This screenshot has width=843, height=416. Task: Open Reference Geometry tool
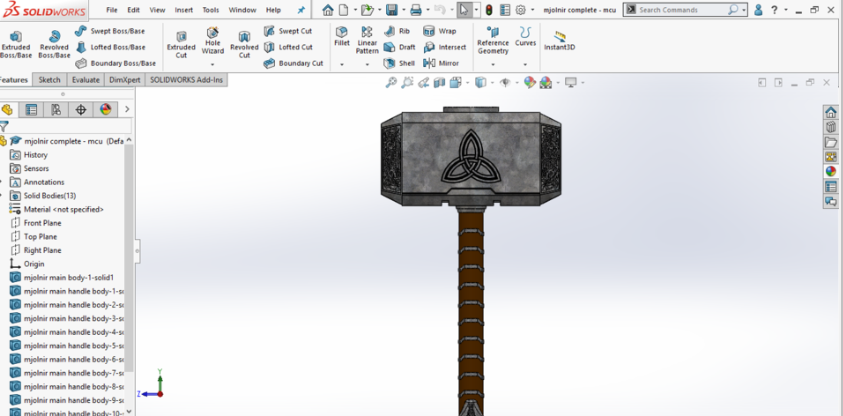tap(493, 40)
